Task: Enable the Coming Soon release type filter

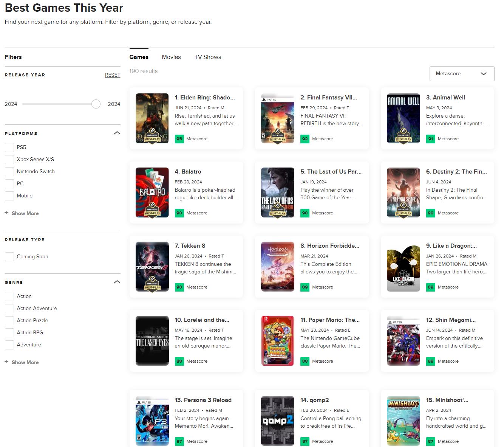Action: click(x=9, y=256)
